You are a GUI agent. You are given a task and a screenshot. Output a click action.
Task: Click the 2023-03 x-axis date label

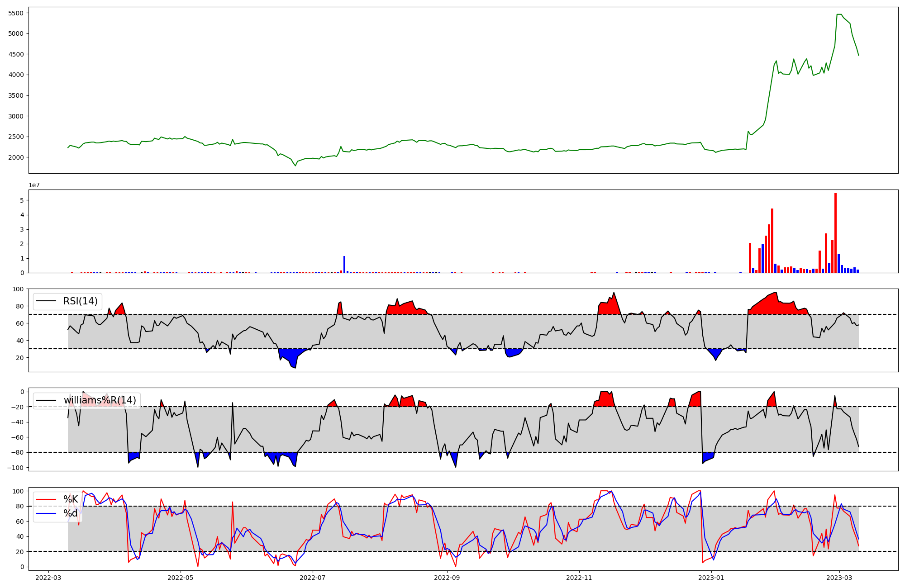coord(839,577)
